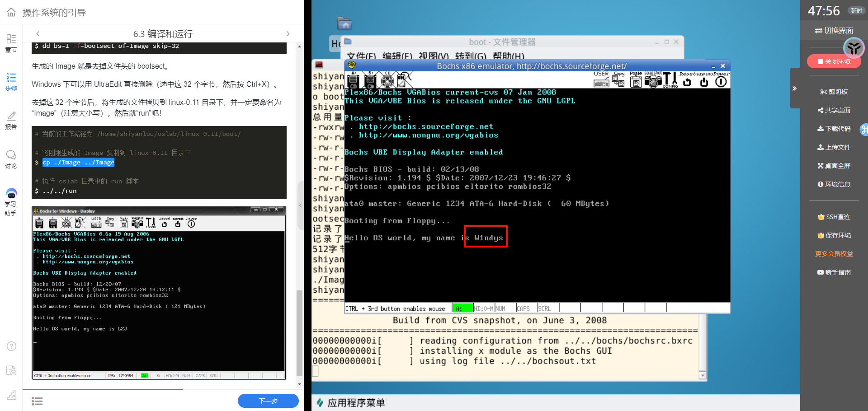The height and width of the screenshot is (411, 868).
Task: Open the 文件(F) menu in file manager
Action: pyautogui.click(x=361, y=56)
